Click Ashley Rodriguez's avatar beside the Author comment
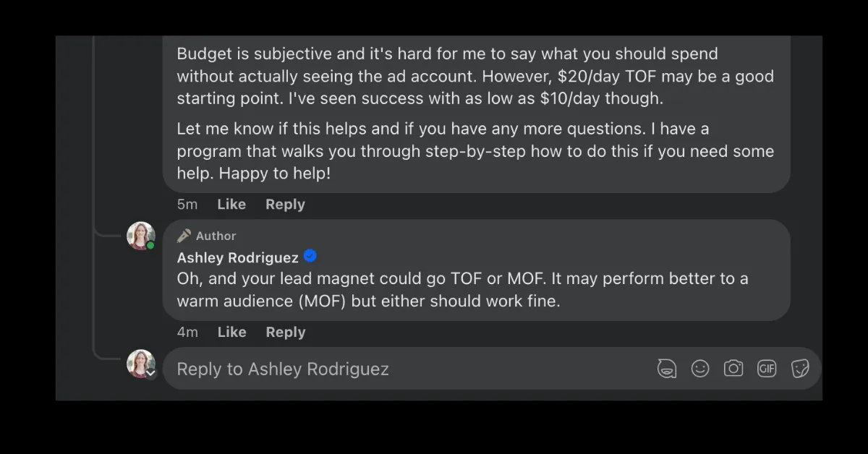The height and width of the screenshot is (454, 868). click(141, 236)
